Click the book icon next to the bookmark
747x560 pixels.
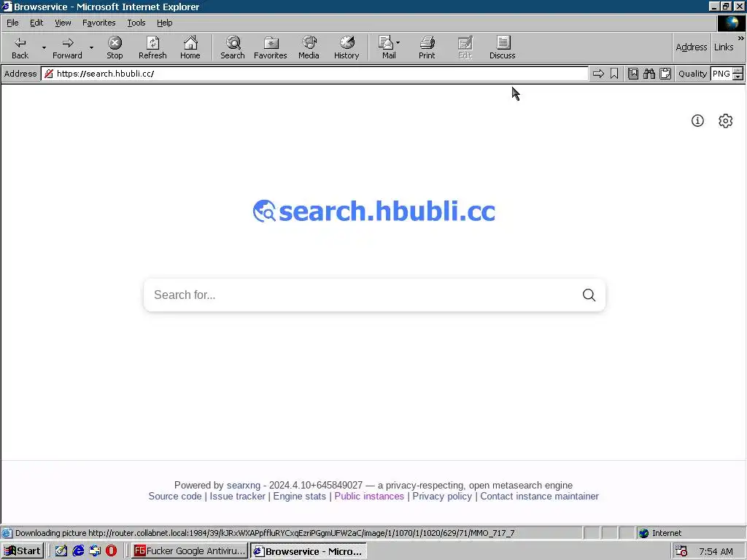coord(632,74)
